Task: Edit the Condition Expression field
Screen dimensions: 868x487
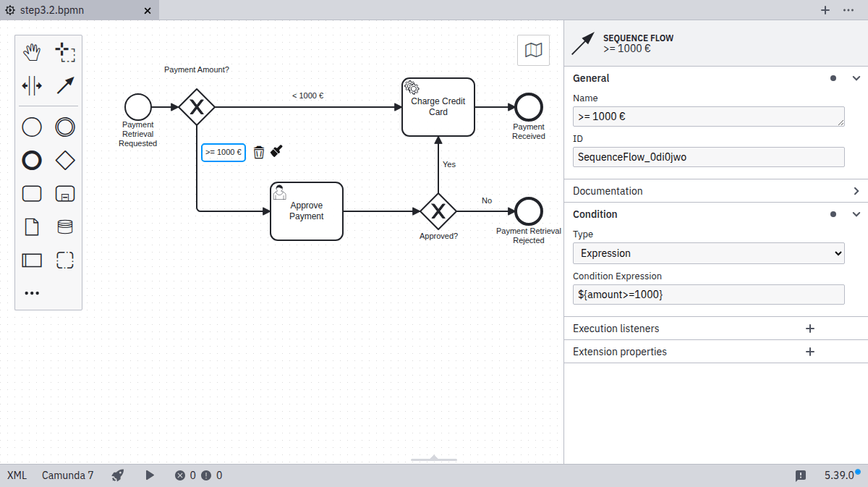Action: coord(709,295)
